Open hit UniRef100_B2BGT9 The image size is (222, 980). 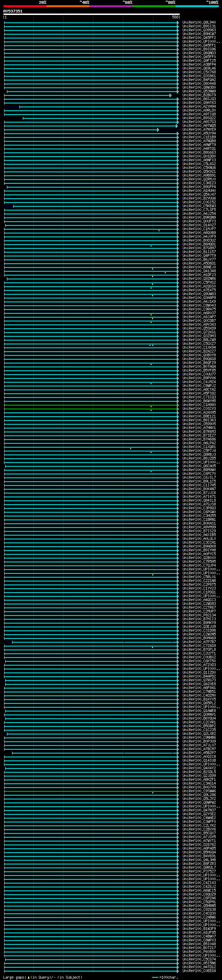pyautogui.click(x=199, y=95)
